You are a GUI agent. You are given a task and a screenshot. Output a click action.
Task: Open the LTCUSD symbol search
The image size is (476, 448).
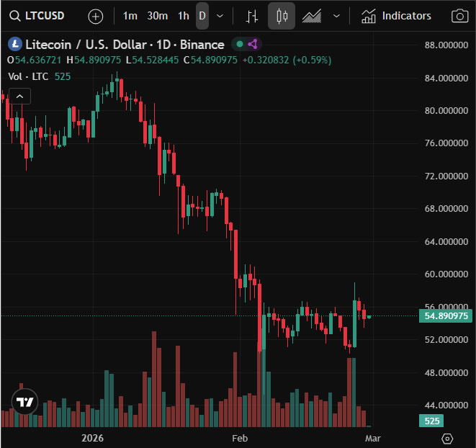click(x=37, y=16)
